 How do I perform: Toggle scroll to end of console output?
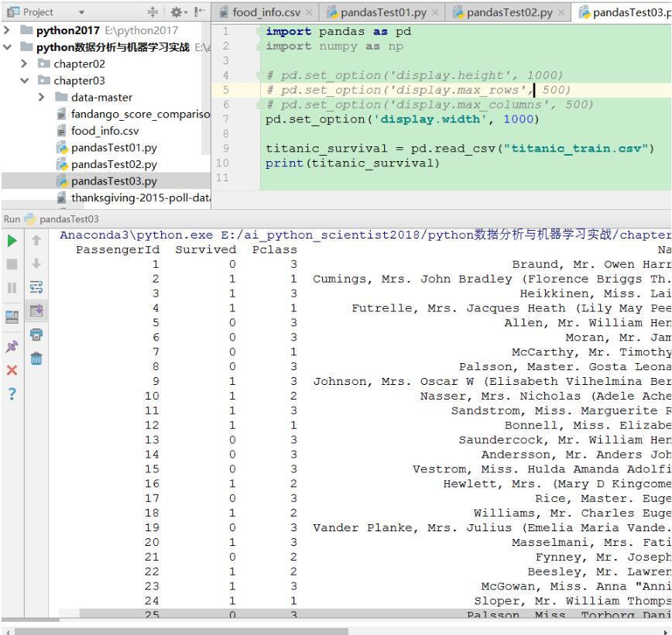pyautogui.click(x=36, y=310)
